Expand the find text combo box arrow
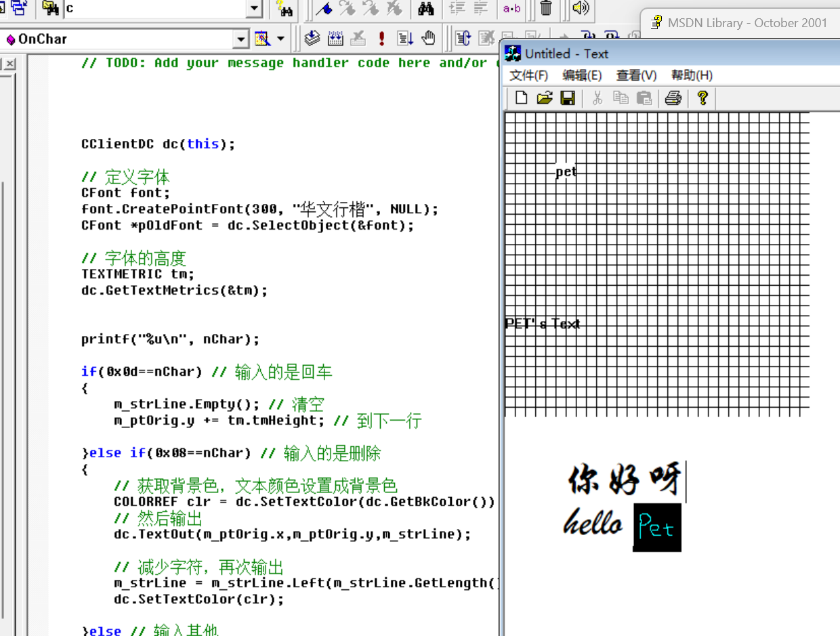Screen dimensions: 840x636 [254, 9]
